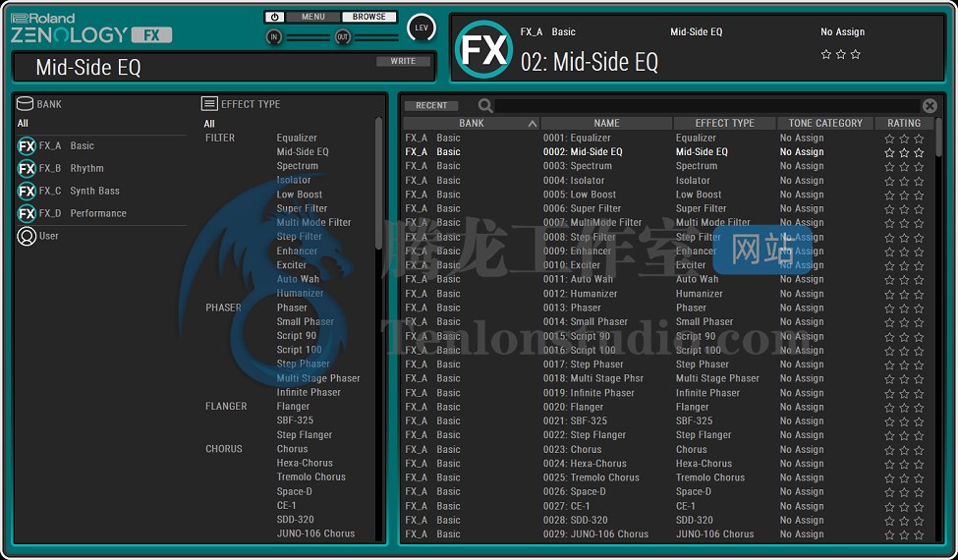Select the FILTER category label

point(220,138)
